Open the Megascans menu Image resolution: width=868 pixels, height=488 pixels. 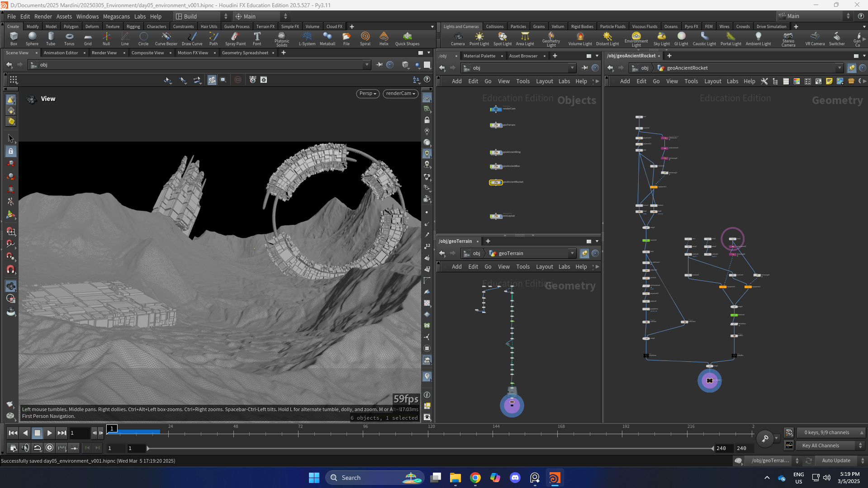[116, 16]
